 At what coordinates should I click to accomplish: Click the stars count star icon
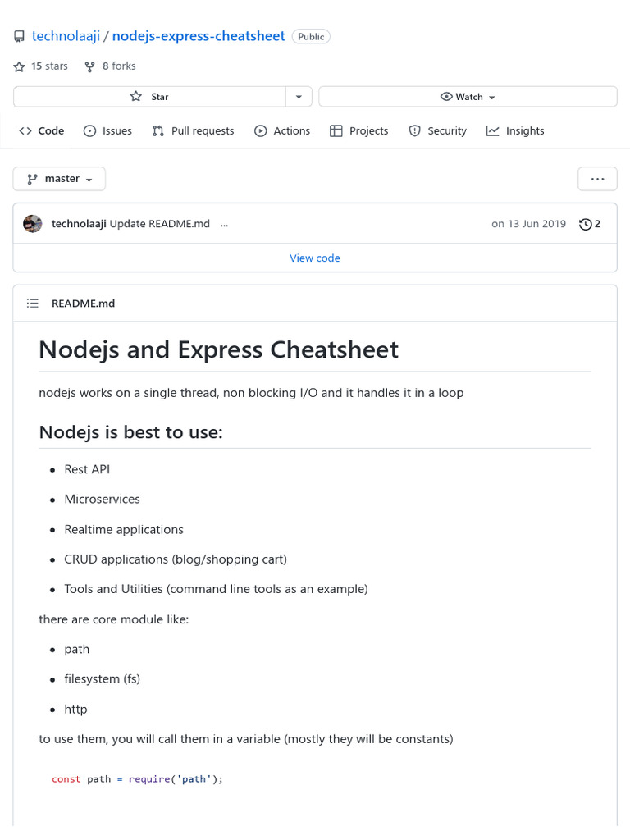click(x=20, y=66)
